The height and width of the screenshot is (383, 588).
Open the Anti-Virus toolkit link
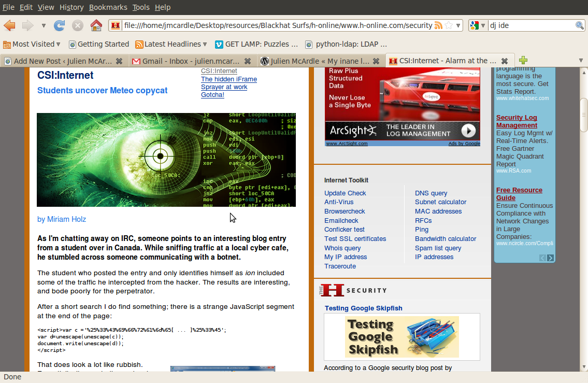[x=339, y=202]
